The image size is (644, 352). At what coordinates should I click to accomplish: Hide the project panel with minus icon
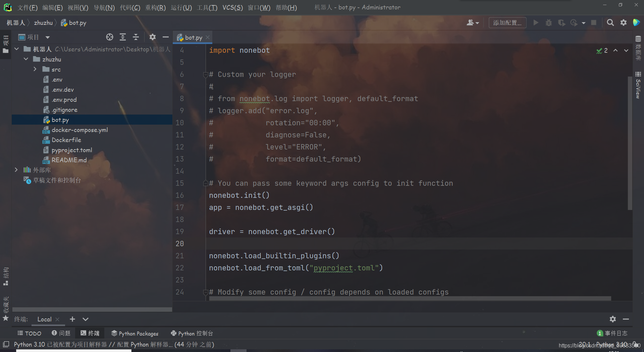pos(165,37)
